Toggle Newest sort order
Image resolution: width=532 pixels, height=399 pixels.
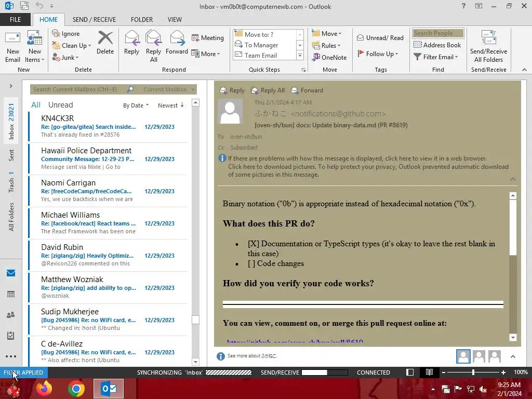click(170, 105)
